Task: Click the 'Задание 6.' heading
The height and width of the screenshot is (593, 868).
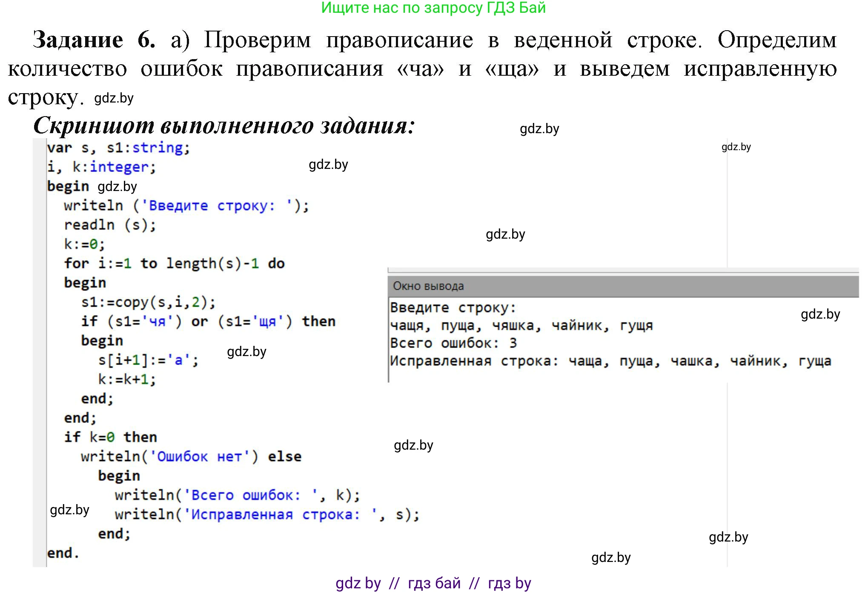Action: pyautogui.click(x=94, y=40)
